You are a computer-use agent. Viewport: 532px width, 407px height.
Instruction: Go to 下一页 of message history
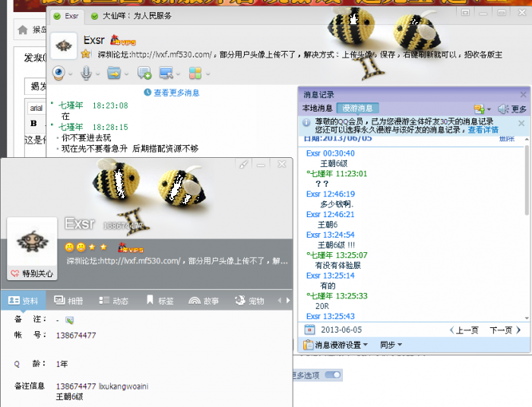click(505, 330)
